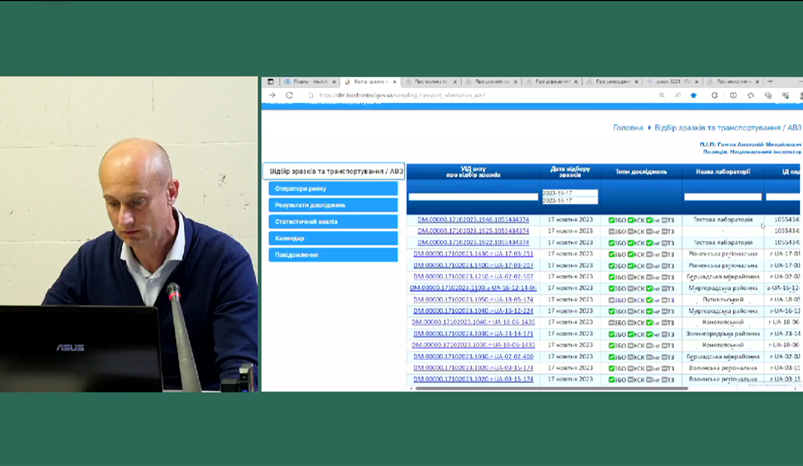The height and width of the screenshot is (466, 803).
Task: Open the Календар sidebar item
Action: click(333, 238)
